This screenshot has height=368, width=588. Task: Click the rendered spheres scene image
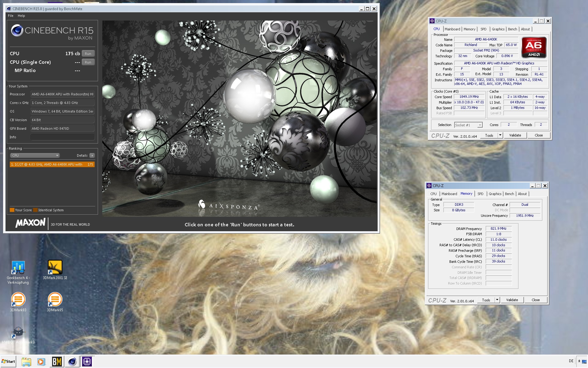pos(239,119)
